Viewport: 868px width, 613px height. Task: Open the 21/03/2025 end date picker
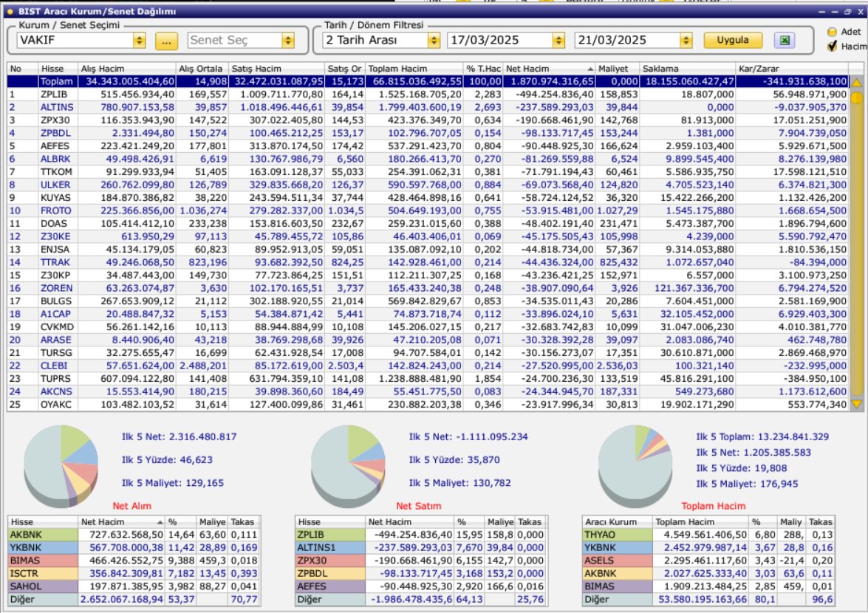tap(686, 41)
